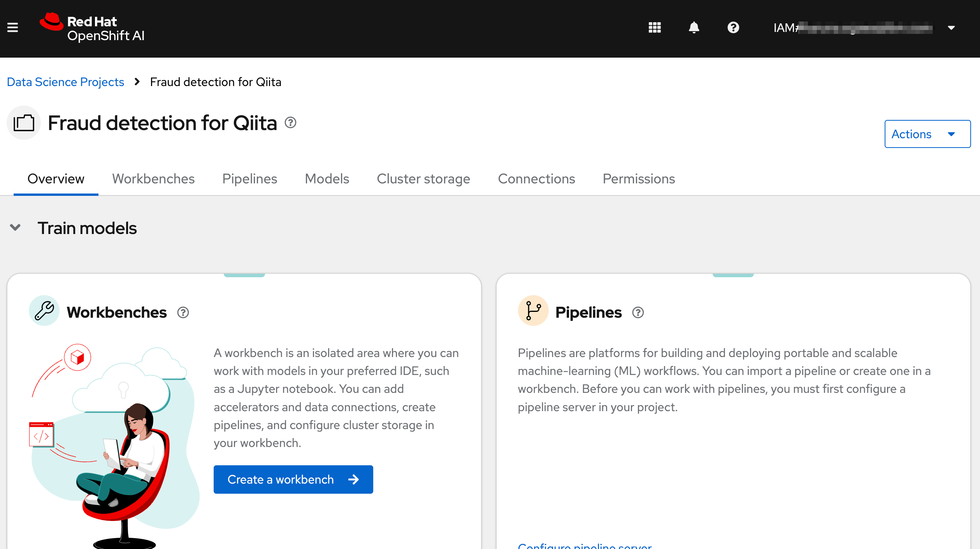This screenshot has width=980, height=549.
Task: Open the application launcher grid icon
Action: coord(654,27)
